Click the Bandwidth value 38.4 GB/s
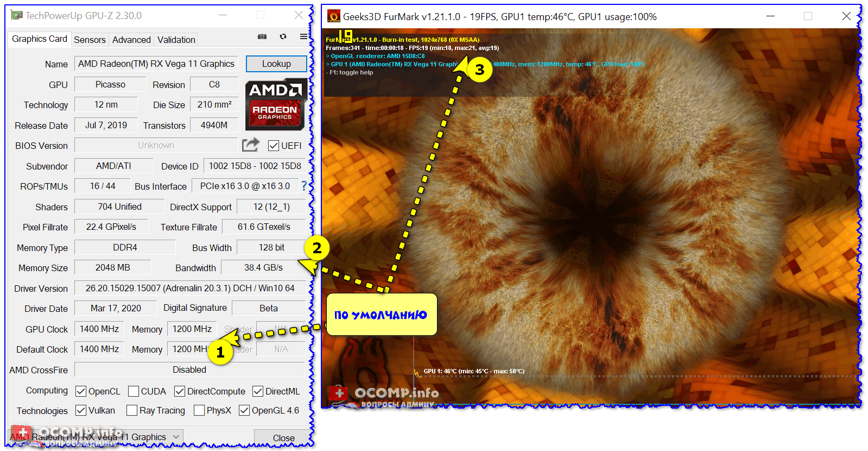This screenshot has height=451, width=868. 264,267
